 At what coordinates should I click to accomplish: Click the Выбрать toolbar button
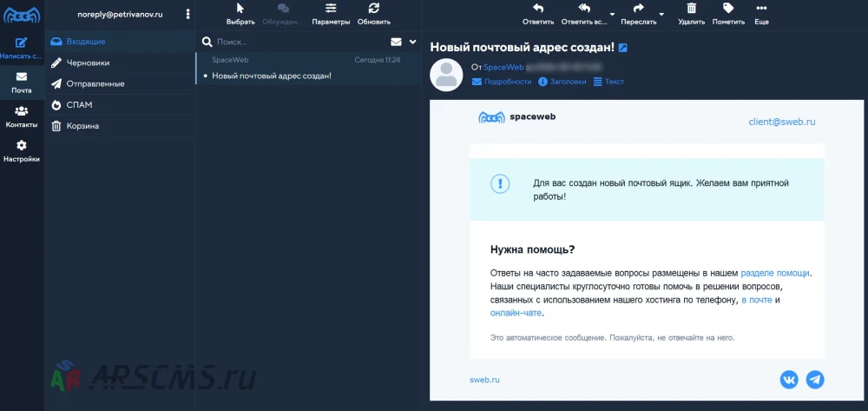tap(240, 15)
